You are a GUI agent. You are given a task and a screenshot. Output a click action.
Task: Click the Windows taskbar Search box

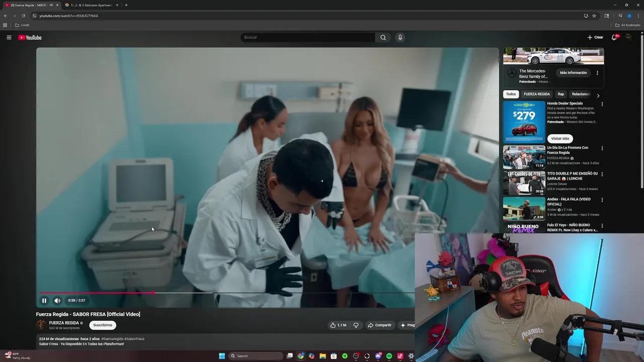coord(256,356)
